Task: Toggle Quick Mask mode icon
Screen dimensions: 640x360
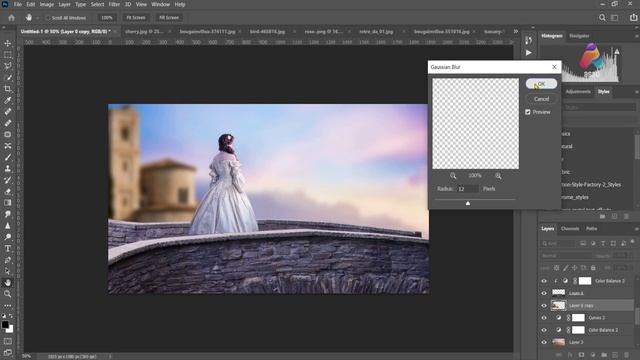Action: click(x=7, y=341)
